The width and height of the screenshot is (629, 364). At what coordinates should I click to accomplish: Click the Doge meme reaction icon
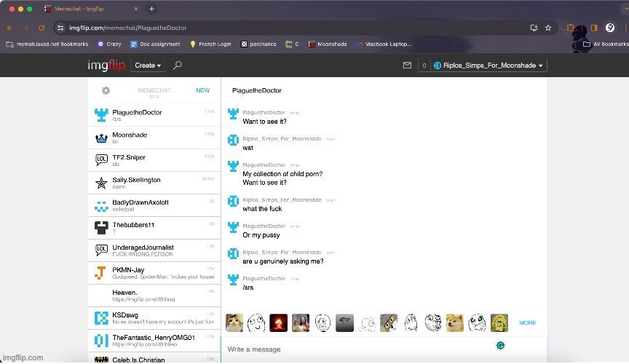point(456,322)
